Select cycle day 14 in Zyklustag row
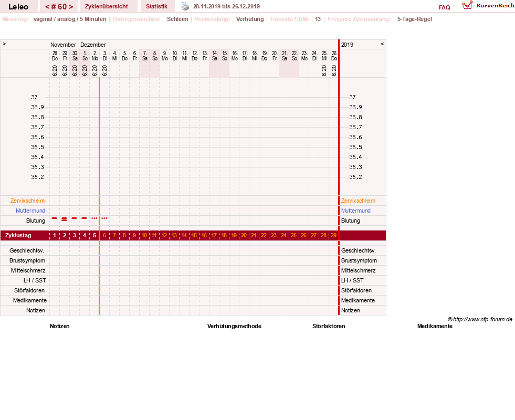This screenshot has height=420, width=515. (184, 235)
